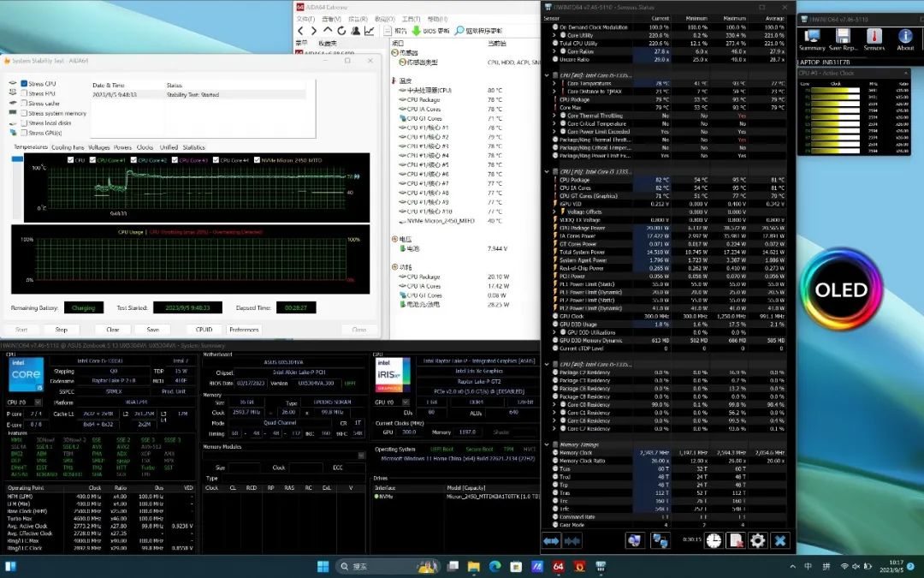The height and width of the screenshot is (578, 924).
Task: Click the networked computers icon in Sensors Status
Action: click(x=660, y=540)
